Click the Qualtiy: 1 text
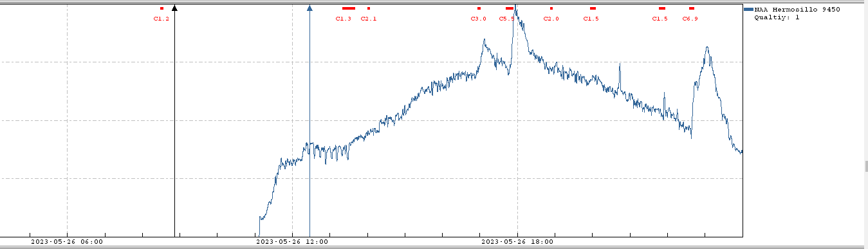The image size is (868, 249). [x=777, y=17]
